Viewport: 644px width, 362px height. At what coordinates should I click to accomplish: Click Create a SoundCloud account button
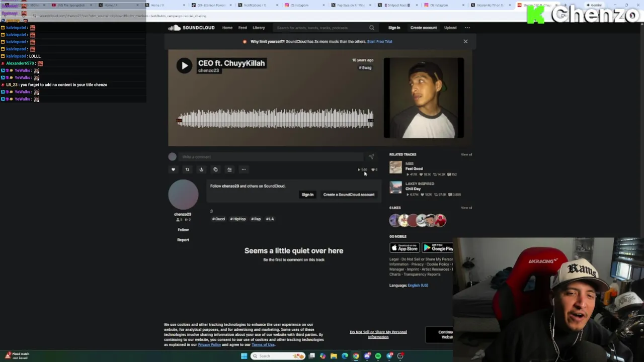click(349, 195)
